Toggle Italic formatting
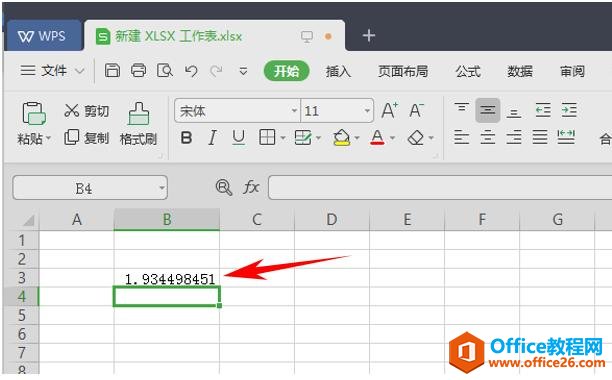This screenshot has width=612, height=380. 212,138
